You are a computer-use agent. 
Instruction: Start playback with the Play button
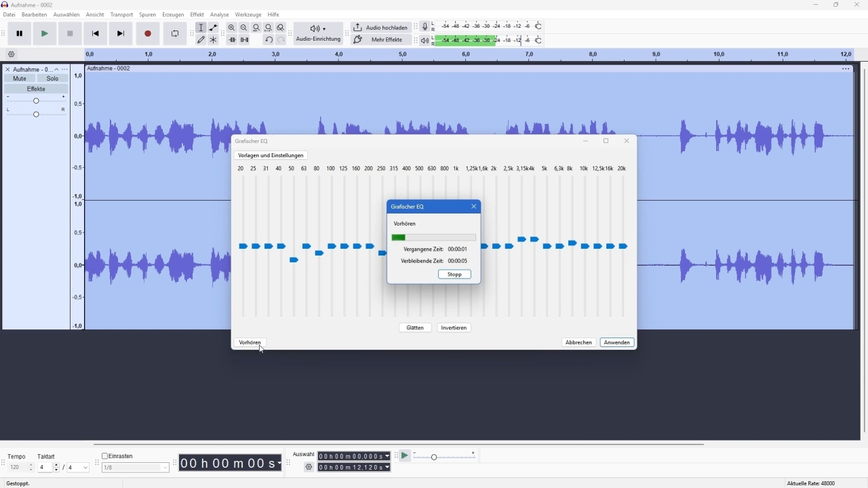45,34
